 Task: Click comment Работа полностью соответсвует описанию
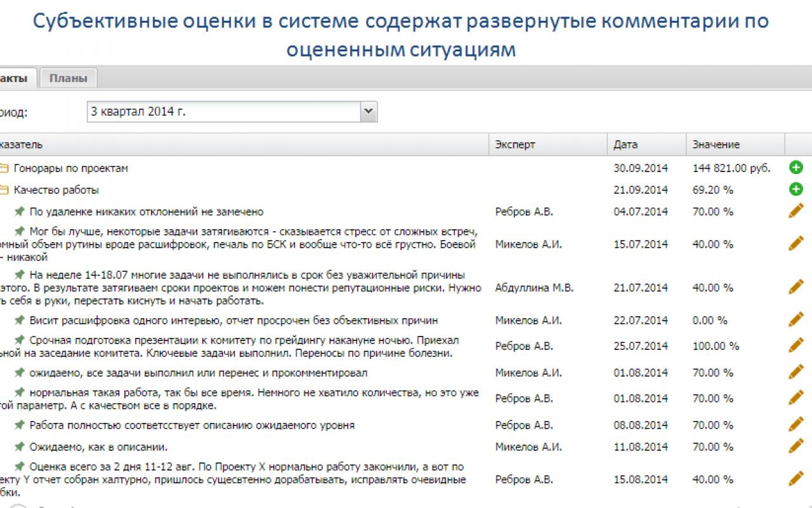[x=192, y=425]
